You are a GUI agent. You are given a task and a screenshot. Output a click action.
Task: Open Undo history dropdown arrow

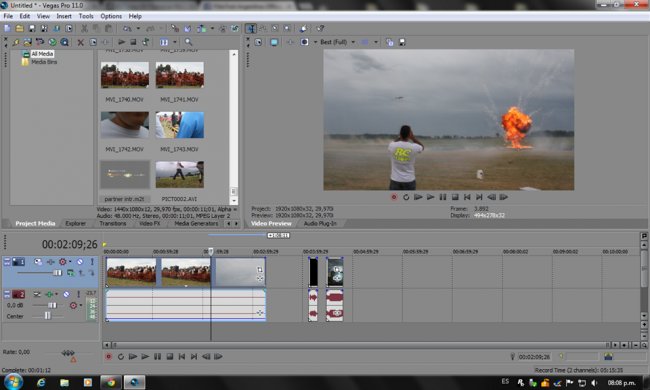[138, 29]
